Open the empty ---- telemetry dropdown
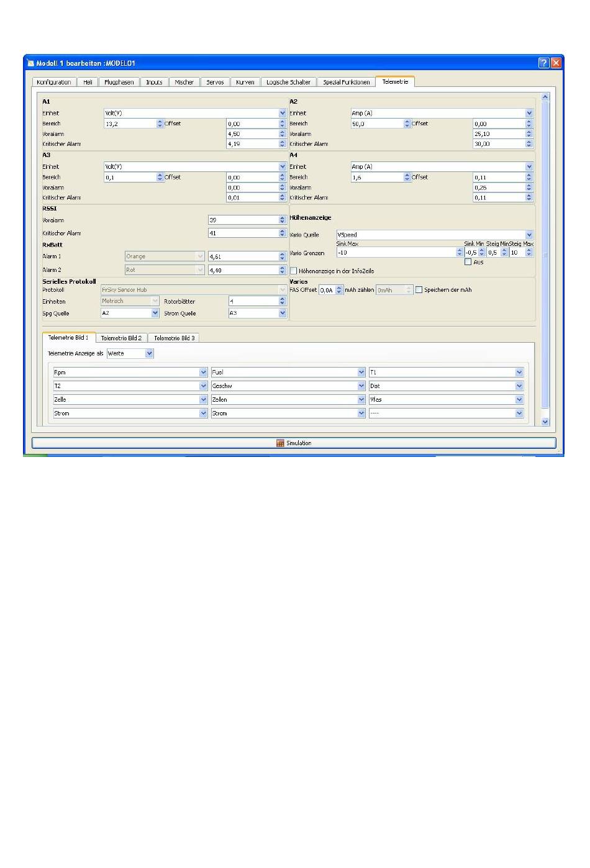 click(446, 413)
